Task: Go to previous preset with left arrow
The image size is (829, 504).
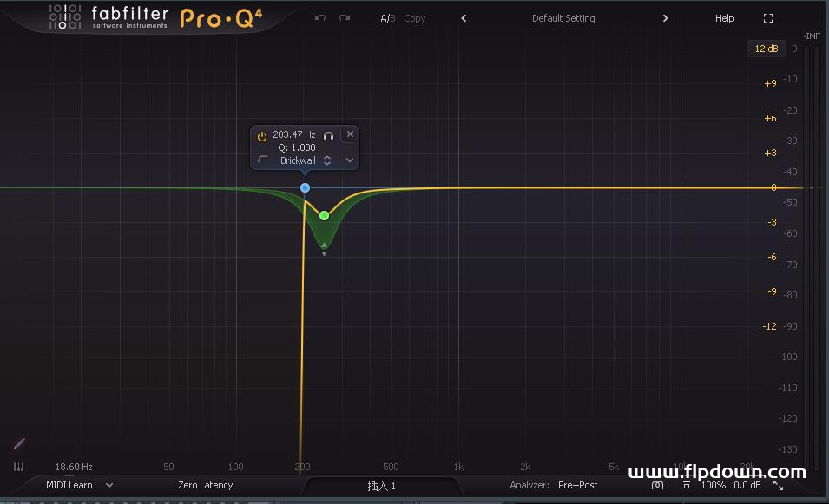Action: 464,18
